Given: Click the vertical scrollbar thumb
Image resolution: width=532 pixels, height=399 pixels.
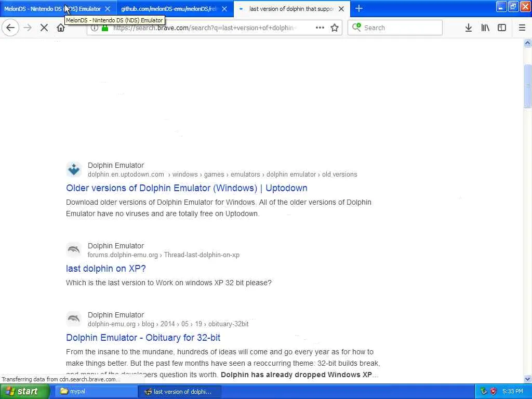Looking at the screenshot, I should point(527,86).
